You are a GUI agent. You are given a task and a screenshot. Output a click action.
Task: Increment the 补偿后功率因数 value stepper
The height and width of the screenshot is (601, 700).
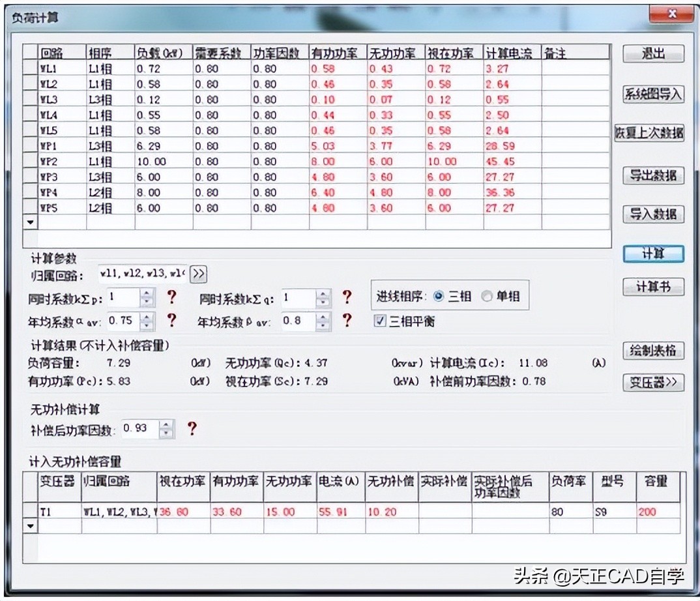(x=166, y=426)
